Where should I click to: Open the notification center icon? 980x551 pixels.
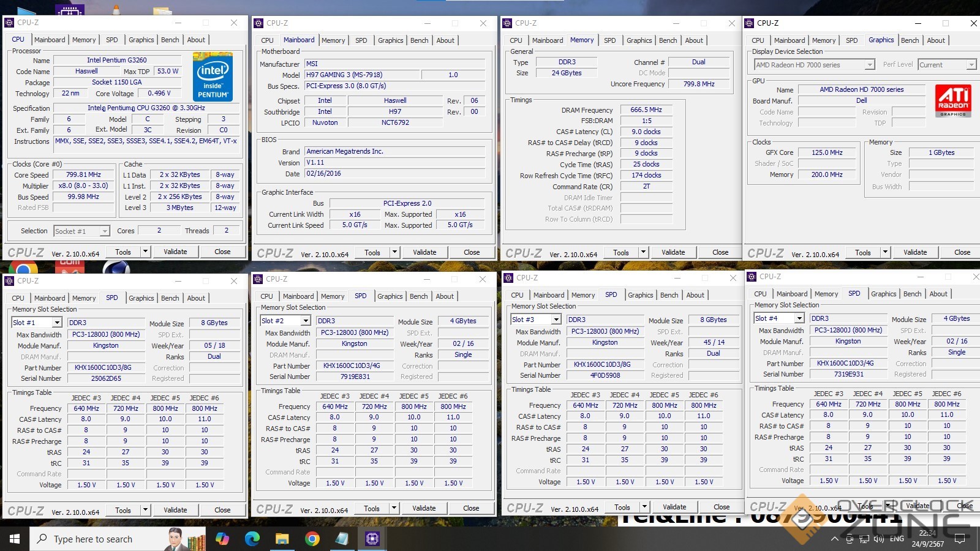click(x=960, y=539)
